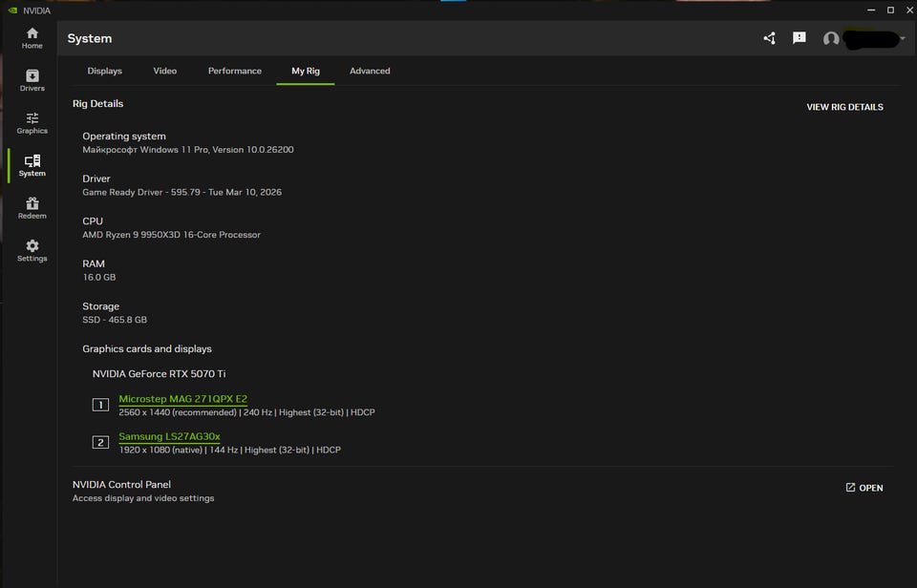
Task: Click NVIDIA GeForce RTX 5070 Ti text
Action: (x=160, y=373)
